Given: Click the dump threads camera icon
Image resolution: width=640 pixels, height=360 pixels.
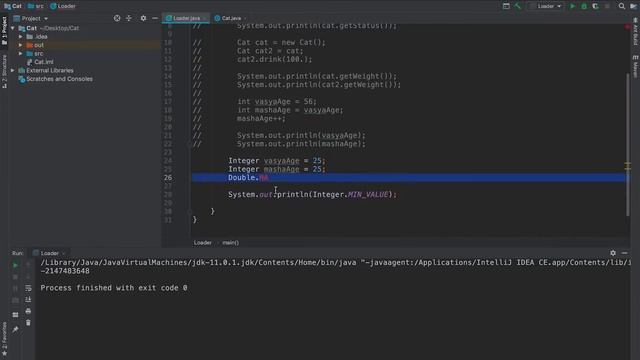Looking at the screenshot, I should (x=16, y=300).
